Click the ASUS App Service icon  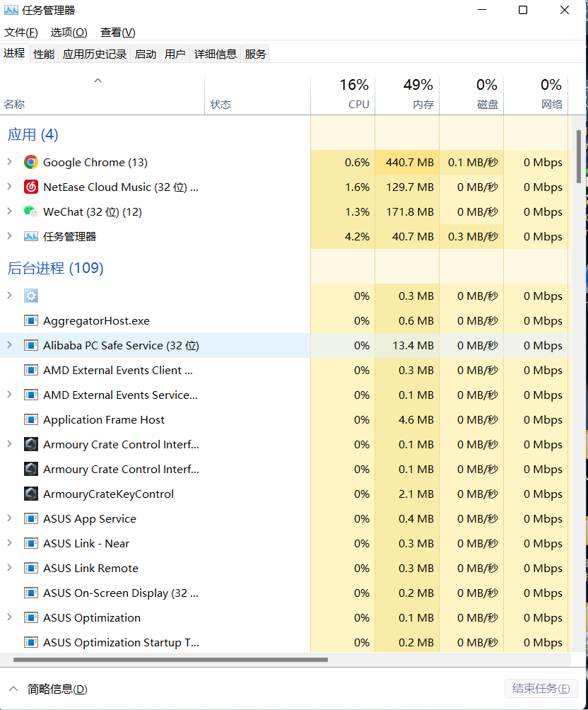pos(31,518)
